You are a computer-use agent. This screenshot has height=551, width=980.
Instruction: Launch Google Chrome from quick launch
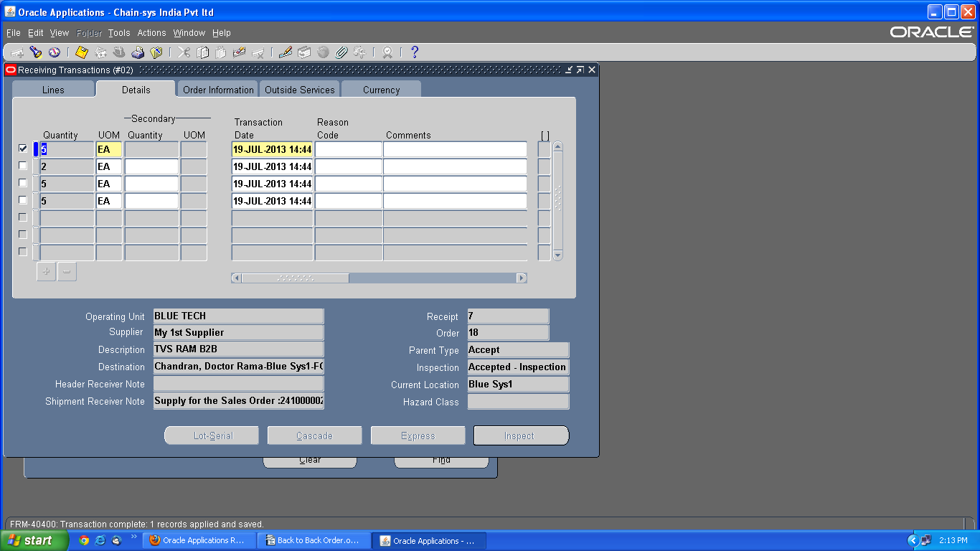(x=84, y=540)
